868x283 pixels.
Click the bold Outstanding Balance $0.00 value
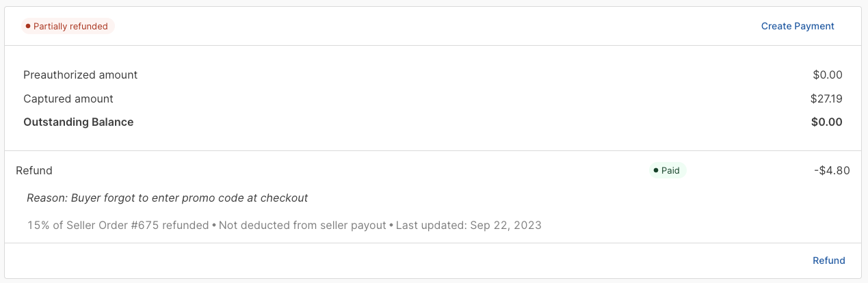coord(828,122)
